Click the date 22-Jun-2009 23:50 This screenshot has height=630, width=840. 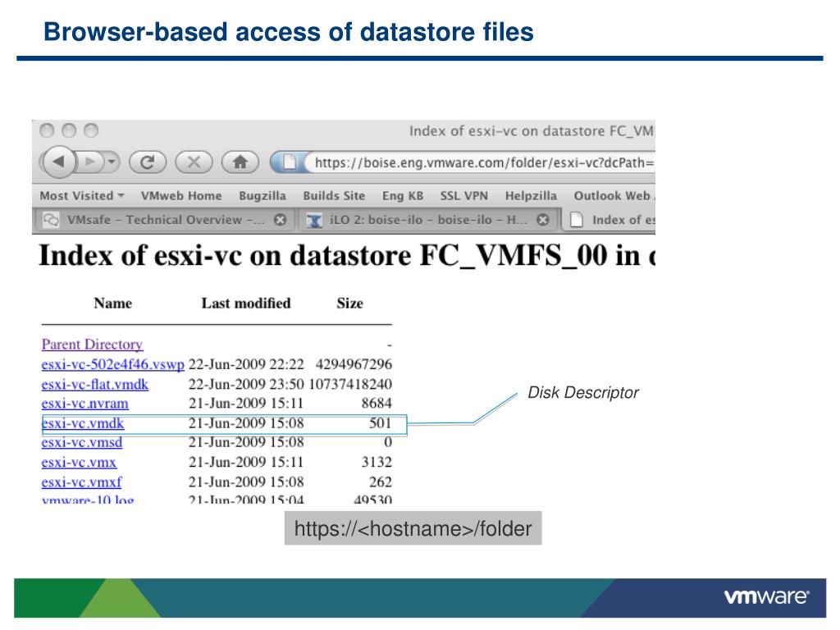[246, 384]
